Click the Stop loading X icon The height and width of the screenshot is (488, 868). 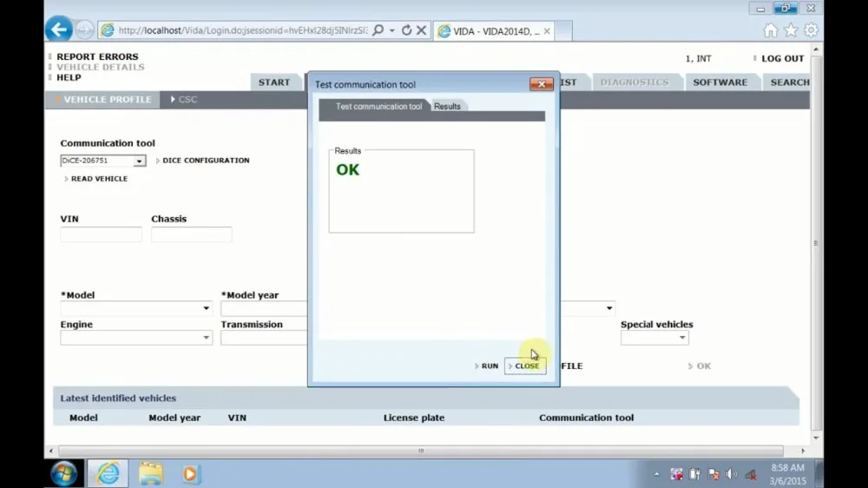click(x=421, y=30)
